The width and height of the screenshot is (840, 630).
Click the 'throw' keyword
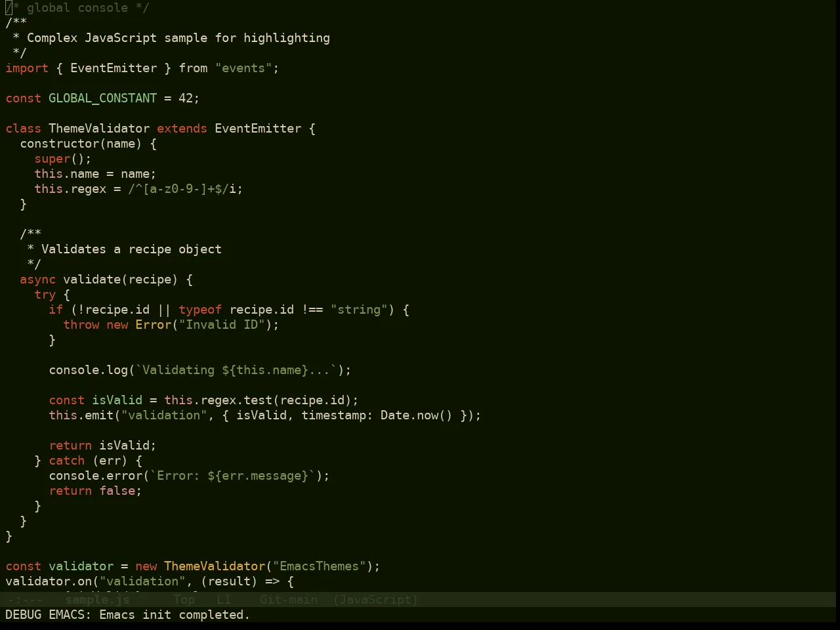pyautogui.click(x=81, y=325)
